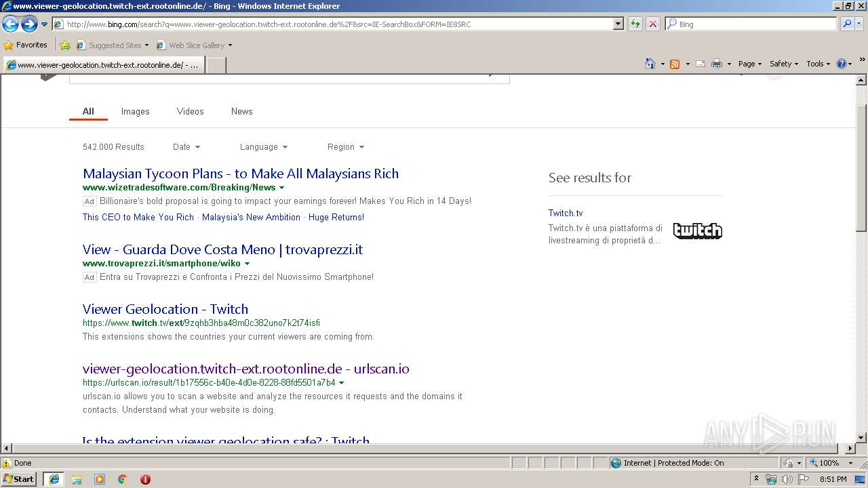
Task: Click the Windows Start button
Action: pyautogui.click(x=19, y=479)
